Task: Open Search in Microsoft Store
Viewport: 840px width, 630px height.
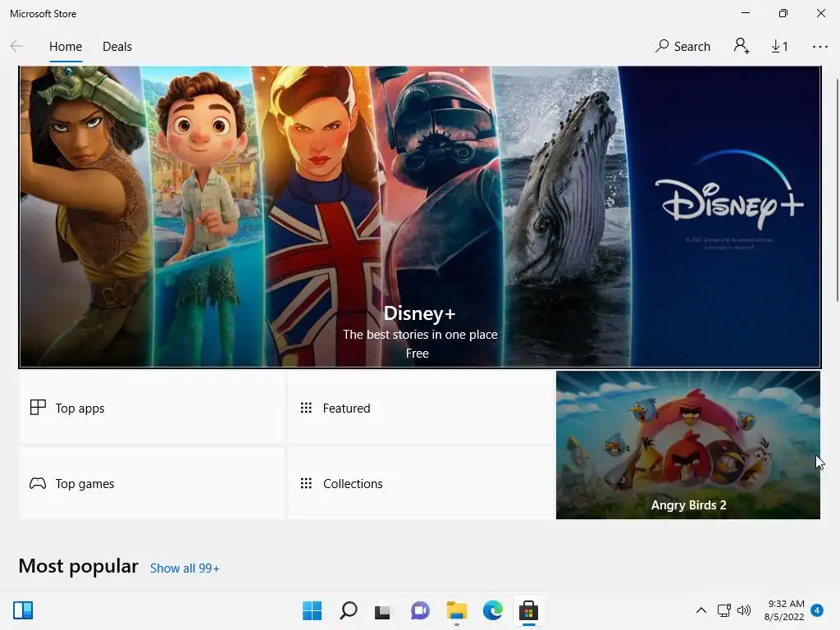Action: [682, 47]
